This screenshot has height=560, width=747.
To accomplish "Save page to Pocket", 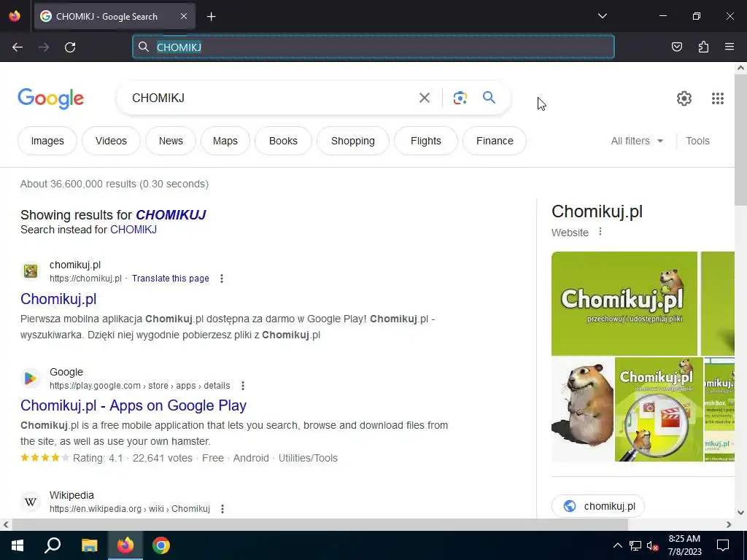I will [676, 47].
